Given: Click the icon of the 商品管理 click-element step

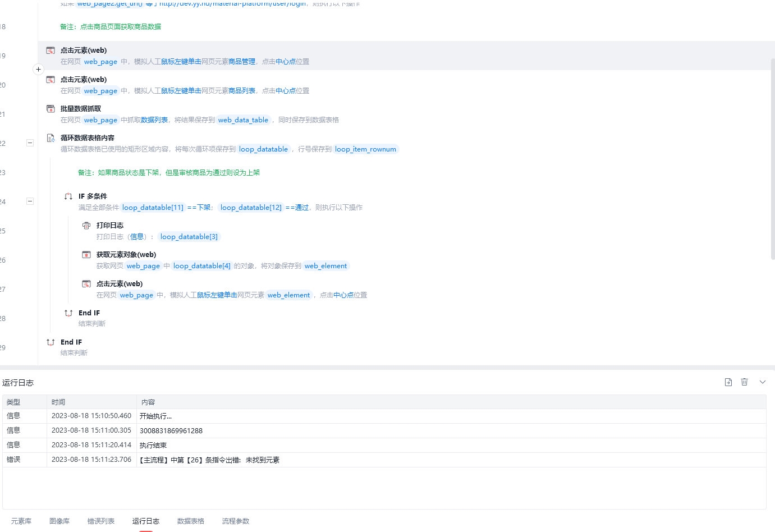Looking at the screenshot, I should point(51,51).
